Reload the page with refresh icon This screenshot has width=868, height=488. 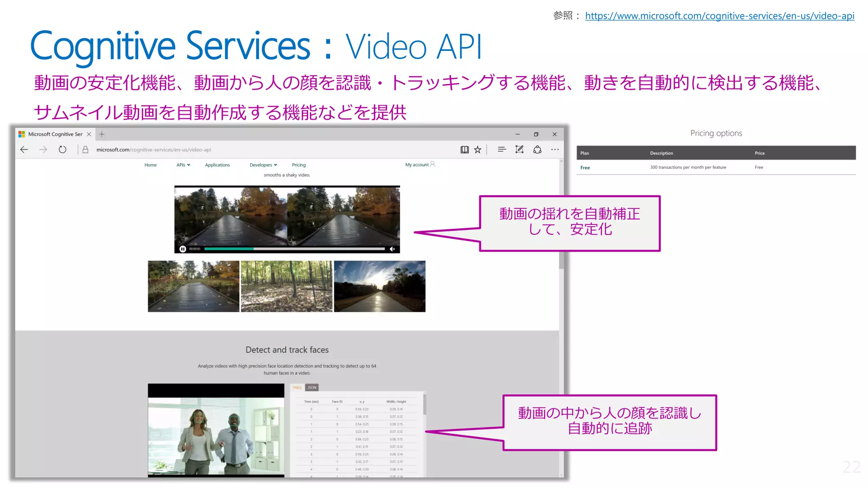coord(62,150)
